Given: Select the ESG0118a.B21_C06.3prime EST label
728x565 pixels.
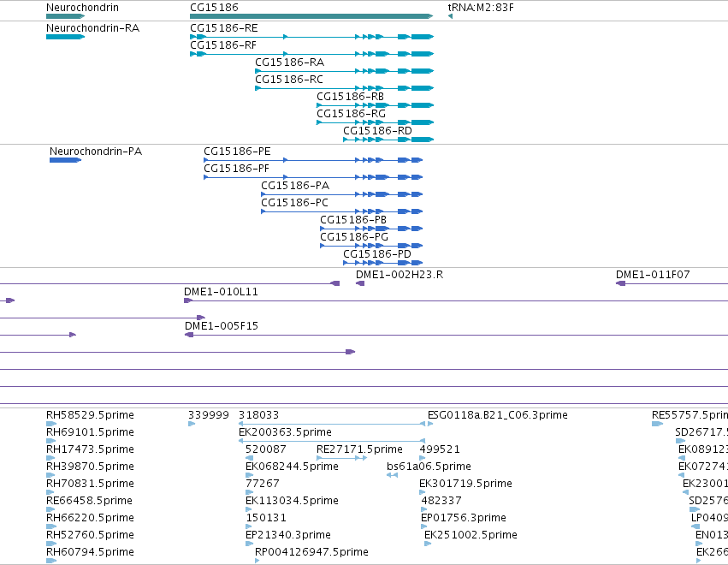Looking at the screenshot, I should 498,415.
